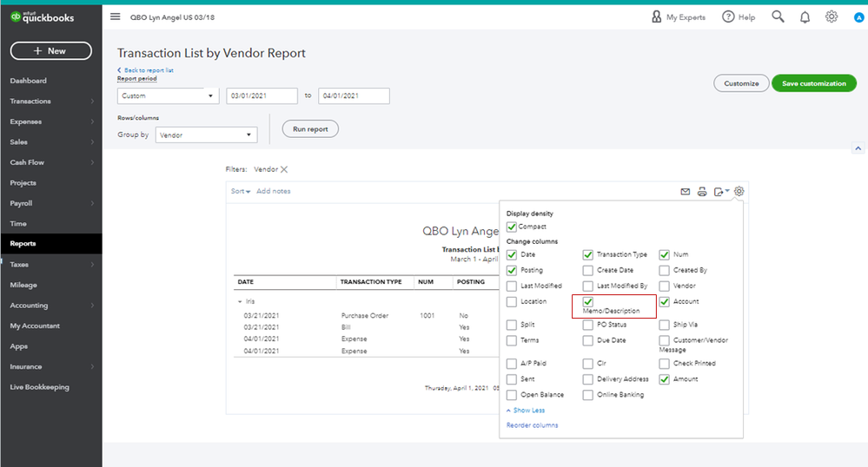Click the end date field 04/01/2021
The image size is (868, 467).
point(354,95)
